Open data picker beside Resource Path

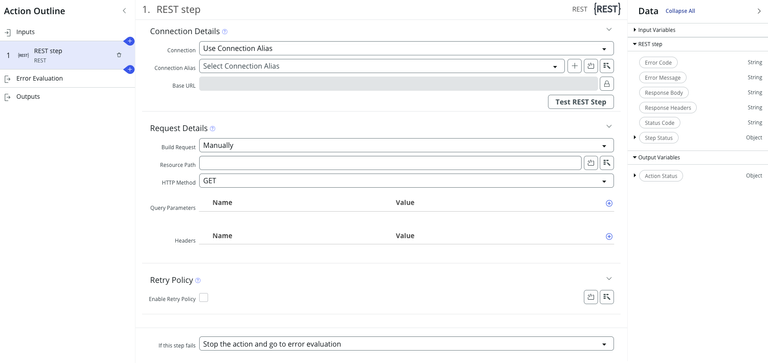click(x=607, y=163)
